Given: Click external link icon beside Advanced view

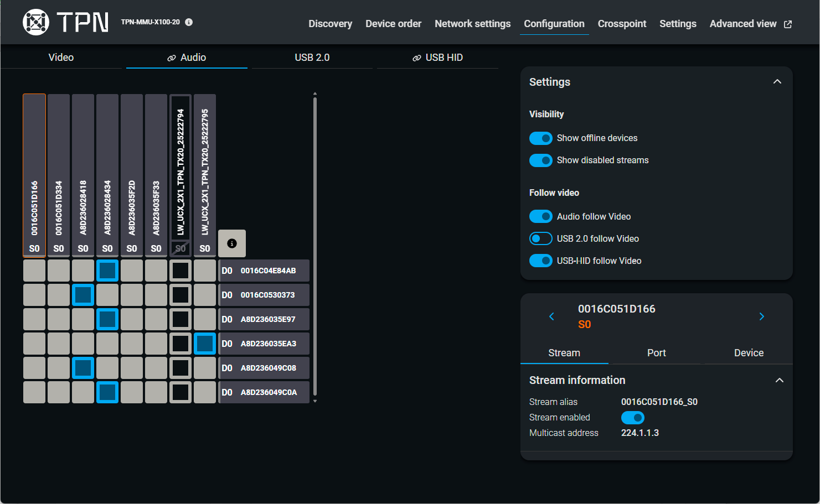Looking at the screenshot, I should (x=788, y=24).
